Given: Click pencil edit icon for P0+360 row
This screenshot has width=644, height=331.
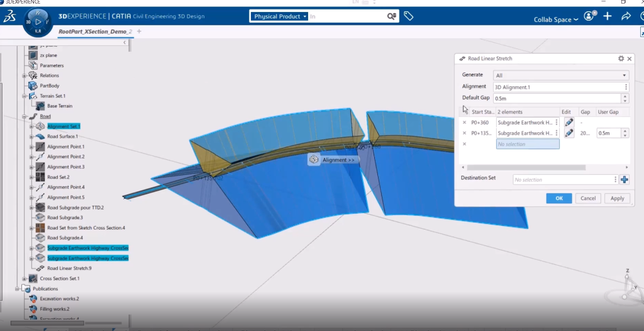Looking at the screenshot, I should (x=569, y=123).
